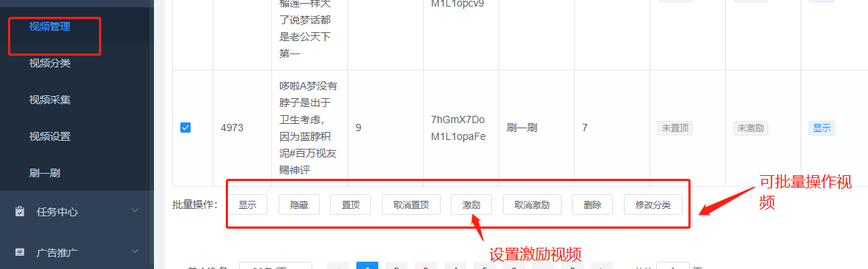
Task: Select title text ending 老公天下第一
Action: point(305,28)
